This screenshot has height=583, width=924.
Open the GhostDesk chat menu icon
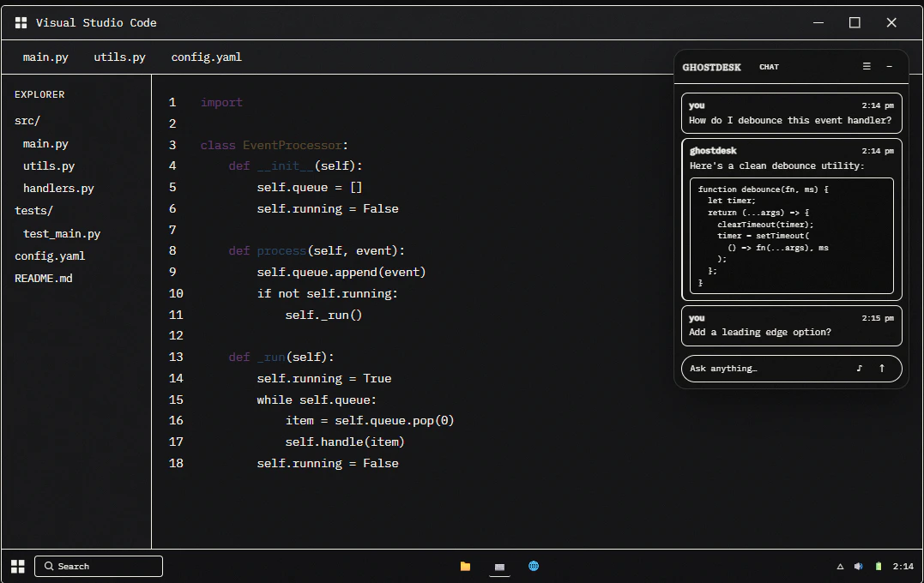point(866,66)
